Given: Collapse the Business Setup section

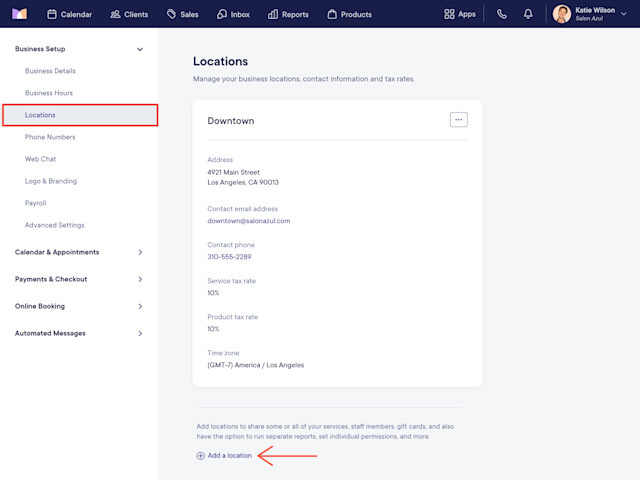Looking at the screenshot, I should pos(140,49).
